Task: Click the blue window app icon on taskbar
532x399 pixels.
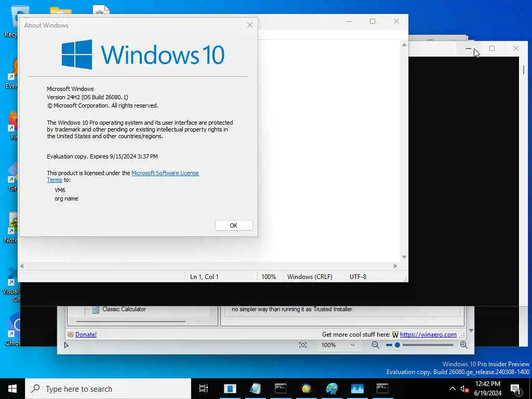Action: [x=230, y=389]
